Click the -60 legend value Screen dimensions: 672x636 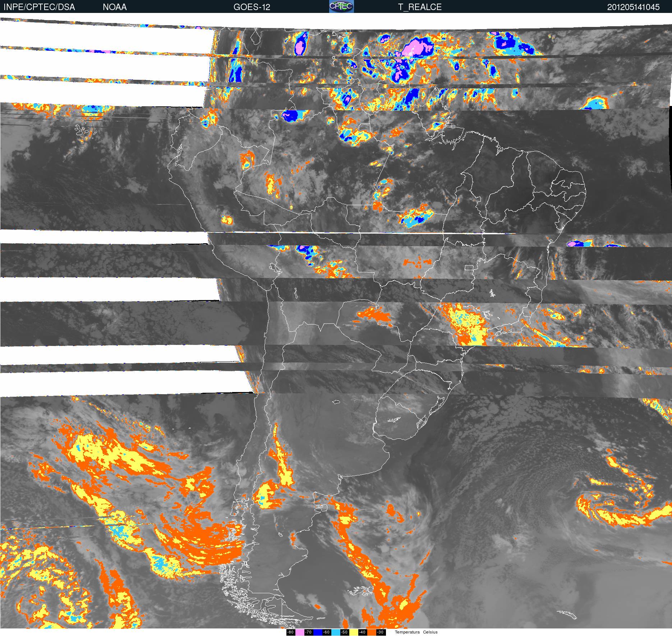(x=326, y=632)
